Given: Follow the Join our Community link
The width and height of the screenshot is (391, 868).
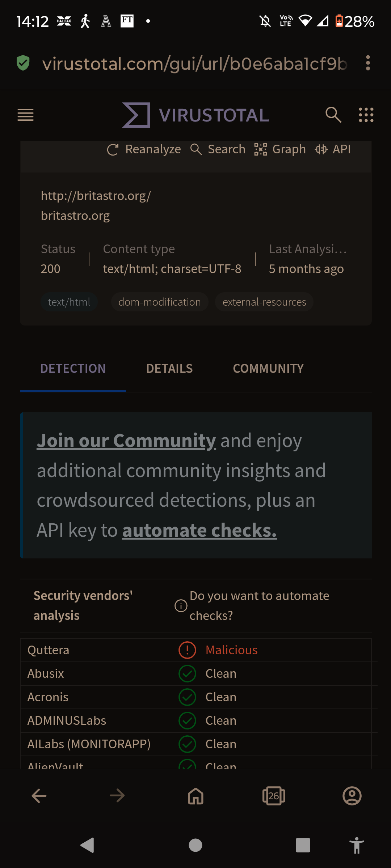Looking at the screenshot, I should tap(126, 441).
